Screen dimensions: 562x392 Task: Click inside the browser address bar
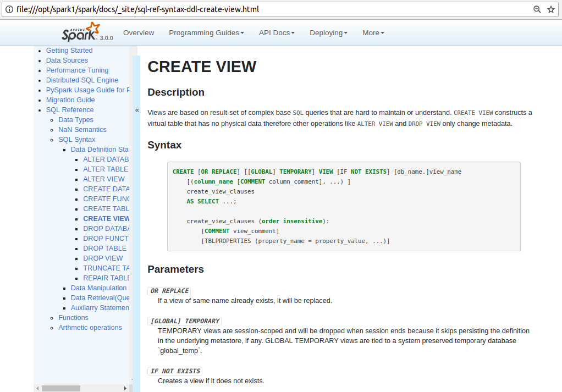tap(220, 9)
